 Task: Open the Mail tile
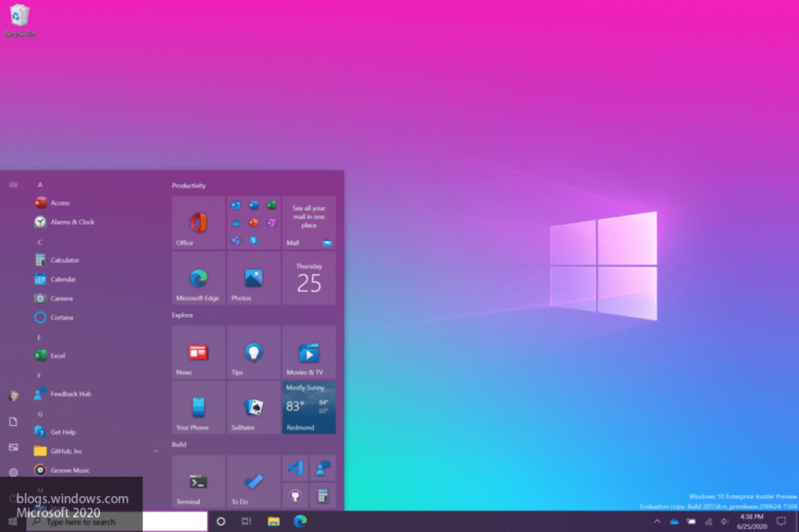point(309,222)
